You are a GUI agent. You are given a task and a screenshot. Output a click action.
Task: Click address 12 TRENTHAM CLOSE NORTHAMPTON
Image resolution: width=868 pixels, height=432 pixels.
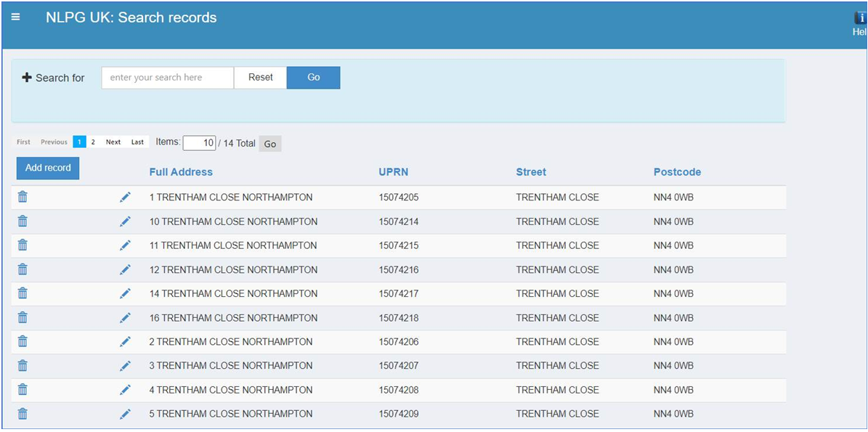pos(234,270)
